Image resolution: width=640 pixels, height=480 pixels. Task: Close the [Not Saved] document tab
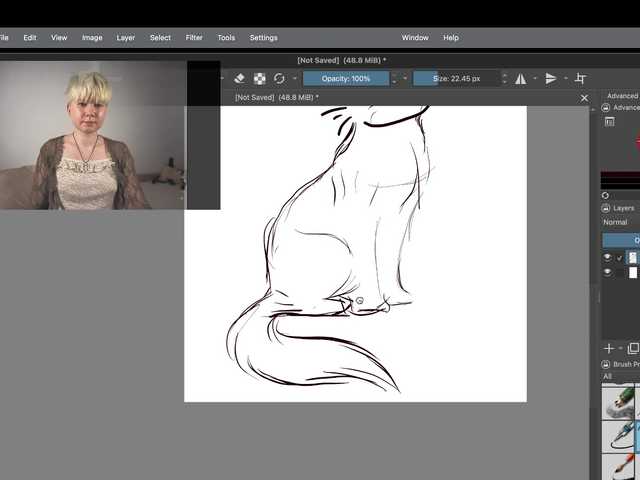[x=584, y=98]
